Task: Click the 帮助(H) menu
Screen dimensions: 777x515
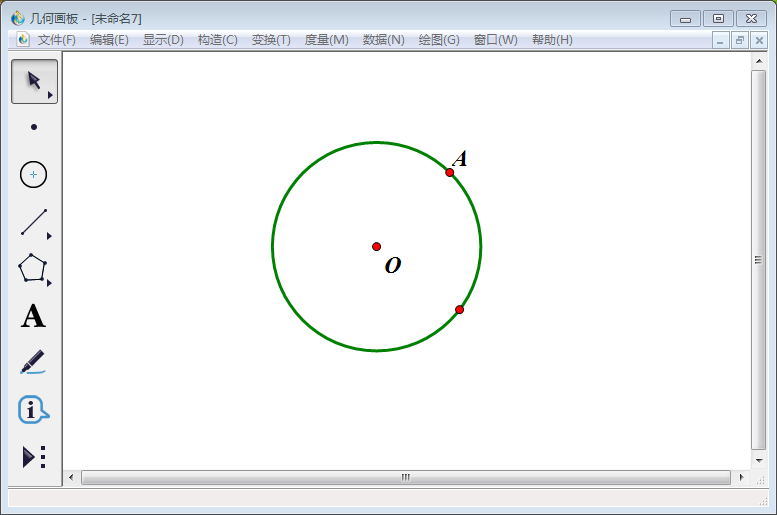Action: [x=552, y=40]
